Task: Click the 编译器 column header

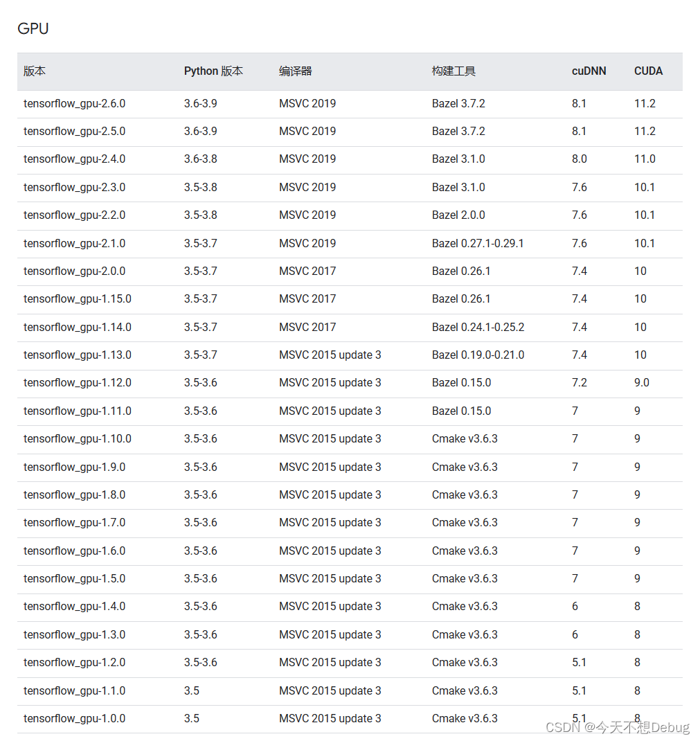Action: tap(295, 71)
